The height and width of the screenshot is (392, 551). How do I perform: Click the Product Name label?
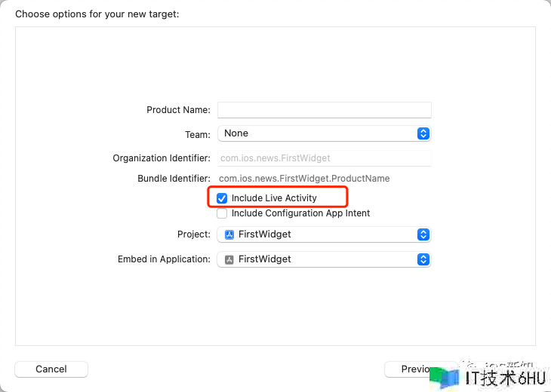click(178, 110)
